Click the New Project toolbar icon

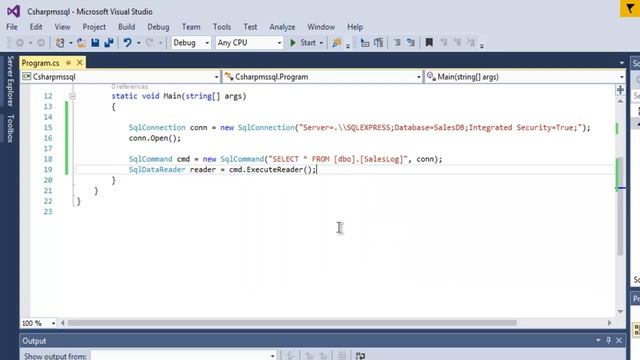[x=60, y=42]
